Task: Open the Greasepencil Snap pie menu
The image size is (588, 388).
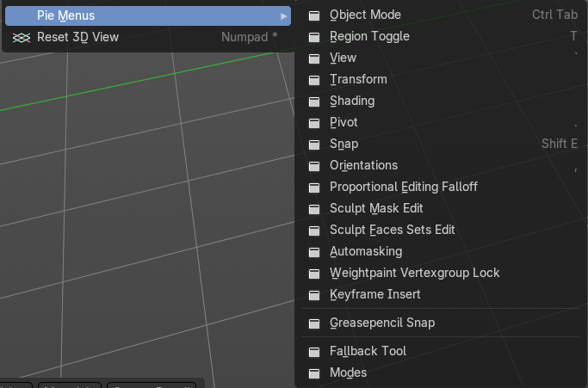Action: 441,323
